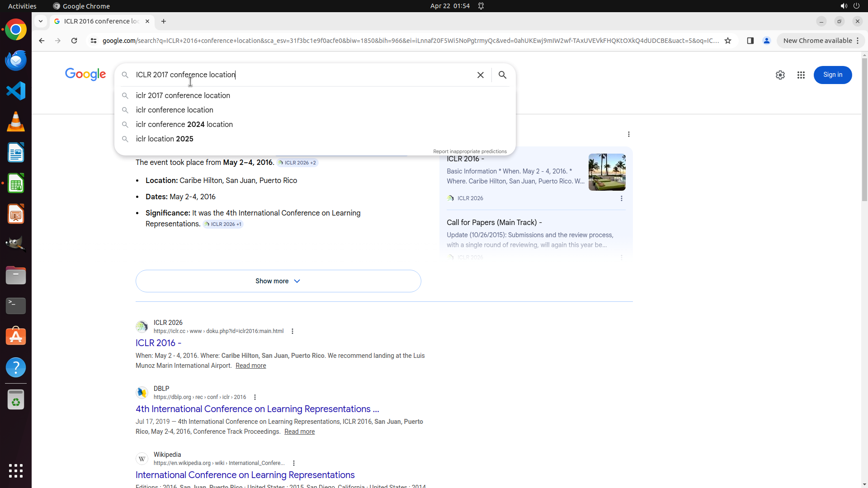The height and width of the screenshot is (488, 868).
Task: Click the palm tree hotel thumbnail
Action: 607,172
